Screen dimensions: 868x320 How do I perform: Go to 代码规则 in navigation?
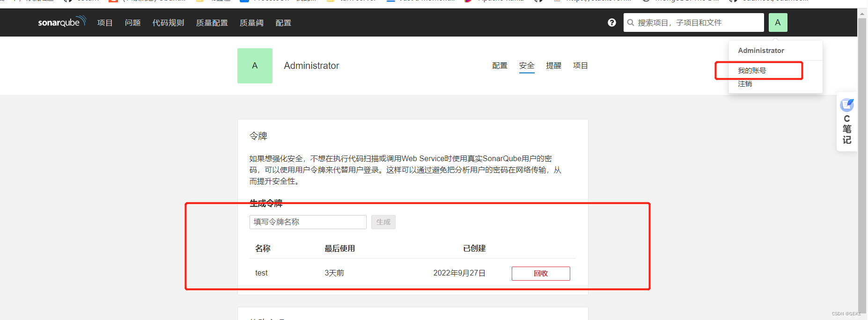coord(168,22)
